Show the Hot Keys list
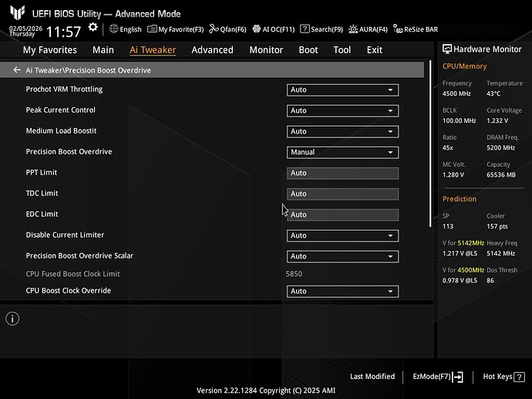The height and width of the screenshot is (399, 532). (x=503, y=377)
